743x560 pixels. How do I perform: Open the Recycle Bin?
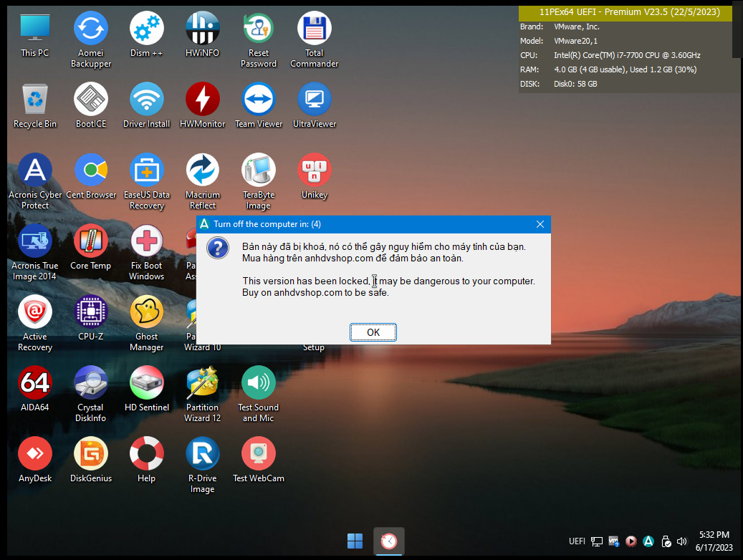coord(34,105)
